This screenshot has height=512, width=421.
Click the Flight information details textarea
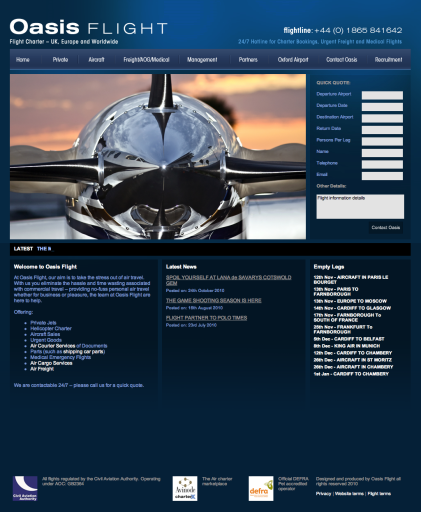360,207
